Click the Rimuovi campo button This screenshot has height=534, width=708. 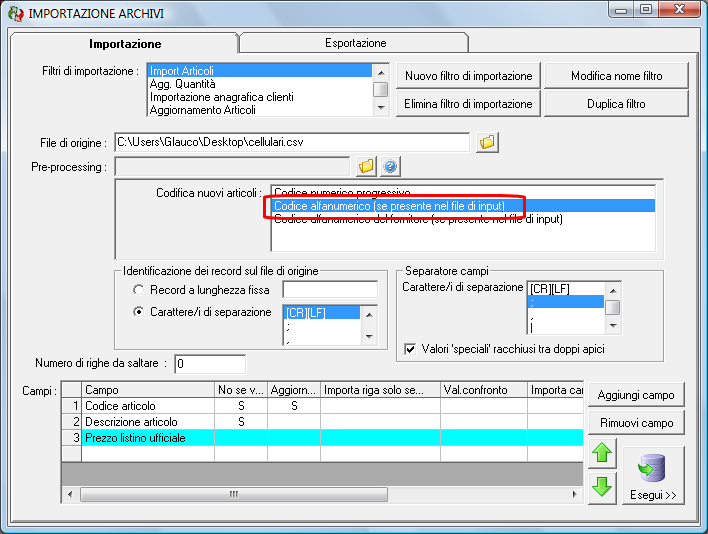636,423
